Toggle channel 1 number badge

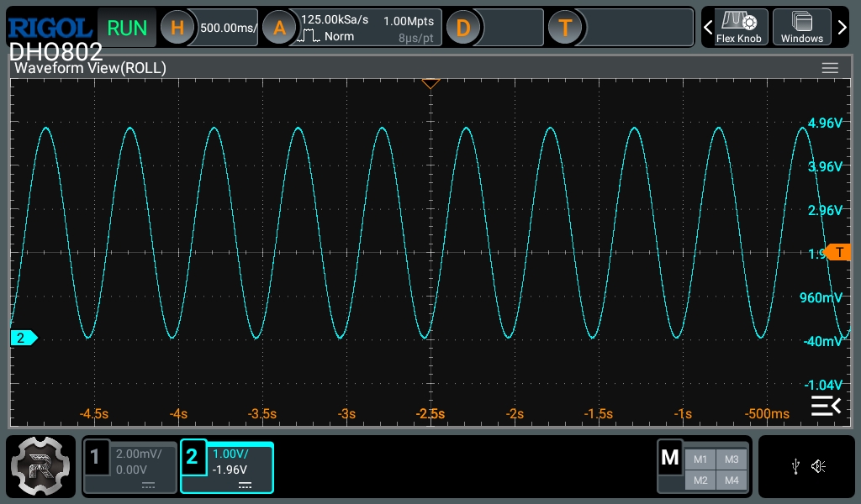(95, 456)
